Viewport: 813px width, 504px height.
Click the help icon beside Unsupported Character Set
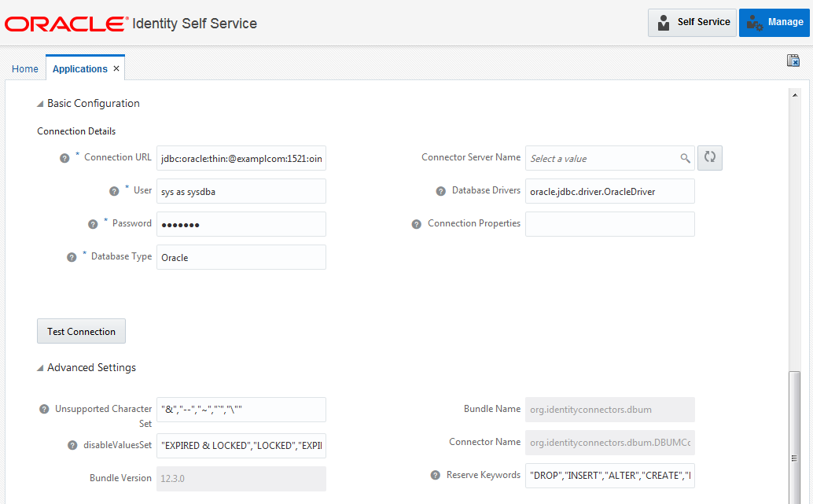[42, 409]
